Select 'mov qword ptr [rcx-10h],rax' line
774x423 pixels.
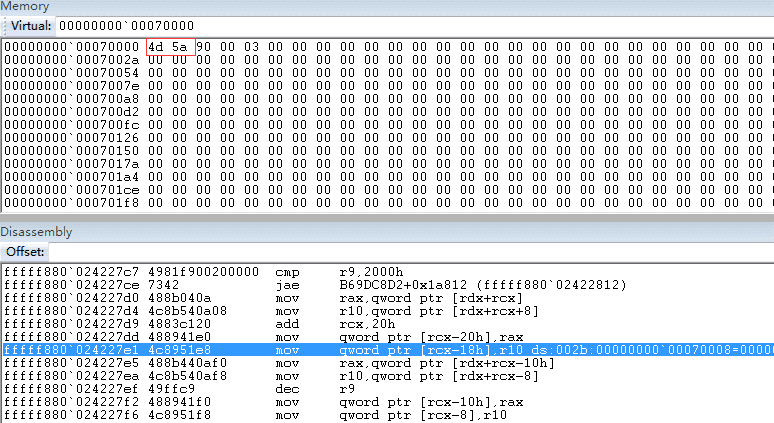(x=388, y=402)
